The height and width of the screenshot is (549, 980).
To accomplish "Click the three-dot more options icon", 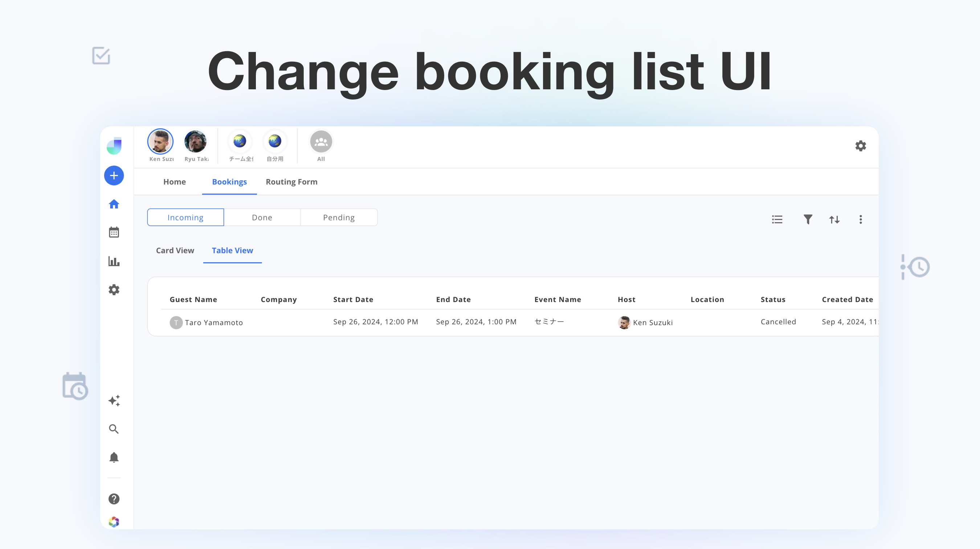I will (861, 219).
